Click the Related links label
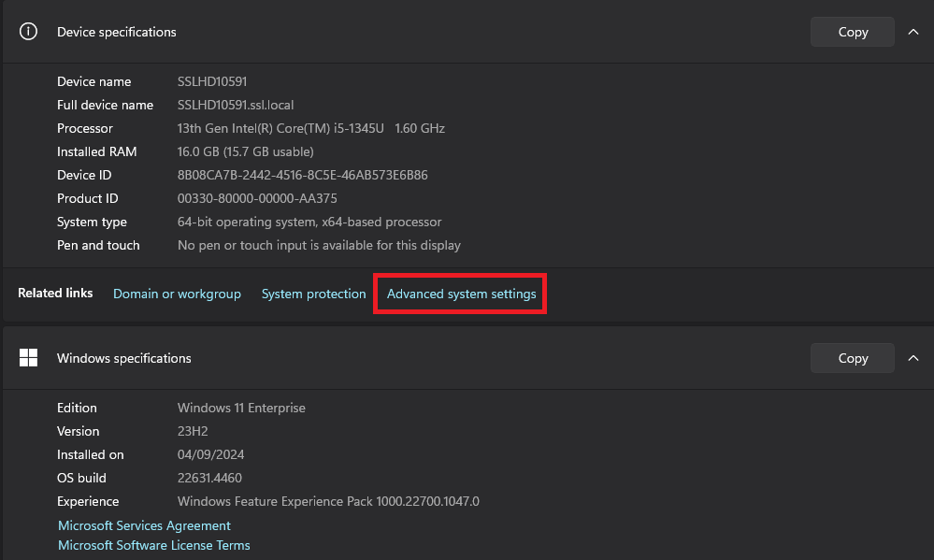 click(55, 294)
